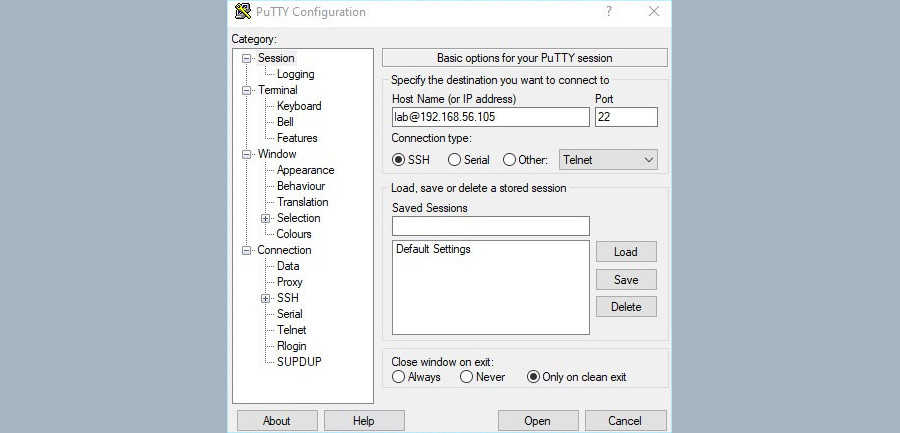The width and height of the screenshot is (900, 433).
Task: Click the Saved Sessions name field
Action: (491, 226)
